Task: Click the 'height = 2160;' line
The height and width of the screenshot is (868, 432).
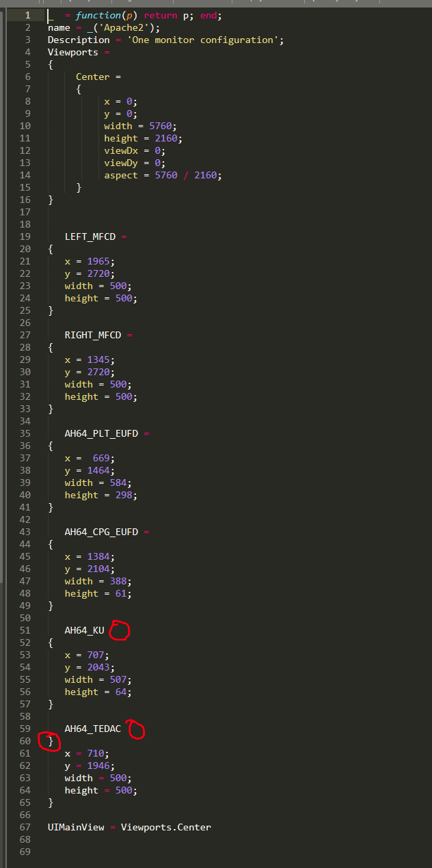Action: point(144,138)
